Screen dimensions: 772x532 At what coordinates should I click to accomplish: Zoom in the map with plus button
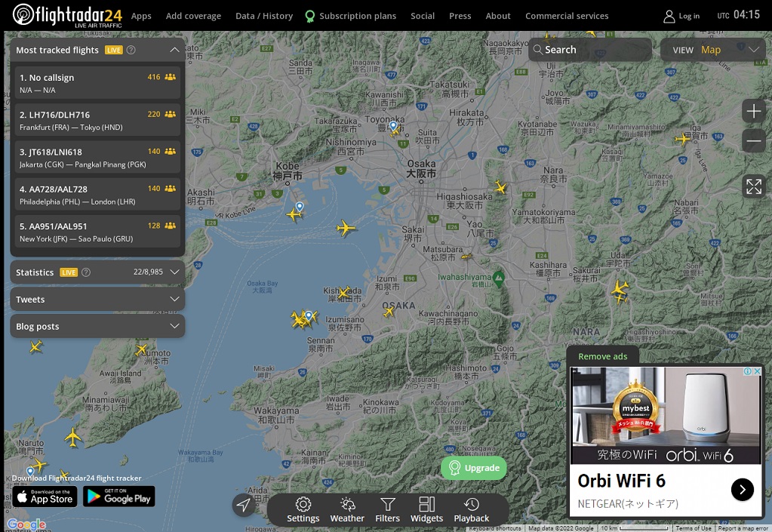[x=753, y=112]
